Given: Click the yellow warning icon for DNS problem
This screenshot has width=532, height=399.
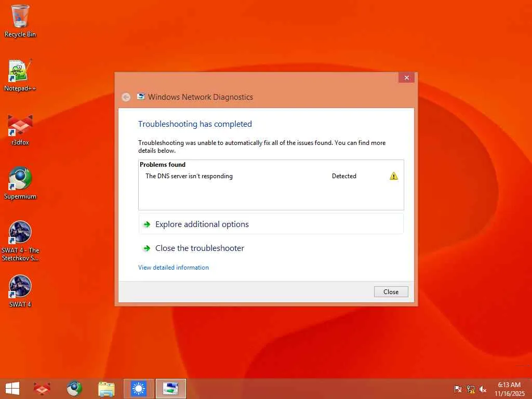Looking at the screenshot, I should point(394,176).
